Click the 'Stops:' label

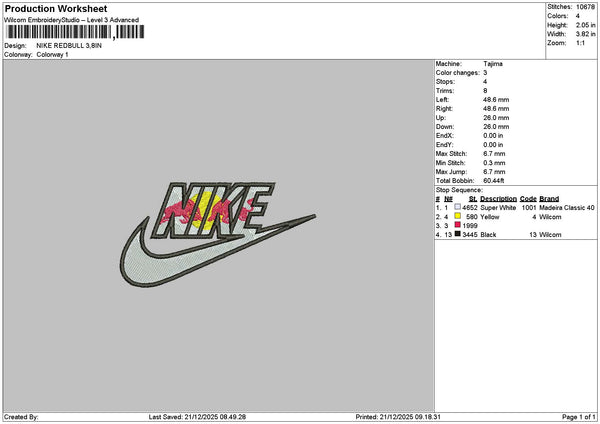445,82
